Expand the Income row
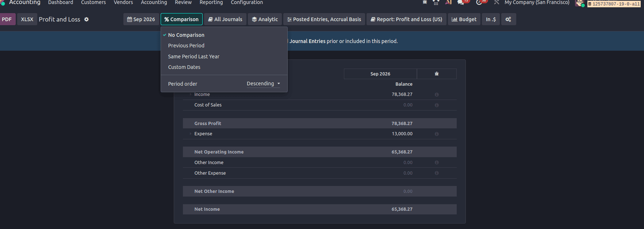Viewport: 644px width, 229px height. point(191,94)
